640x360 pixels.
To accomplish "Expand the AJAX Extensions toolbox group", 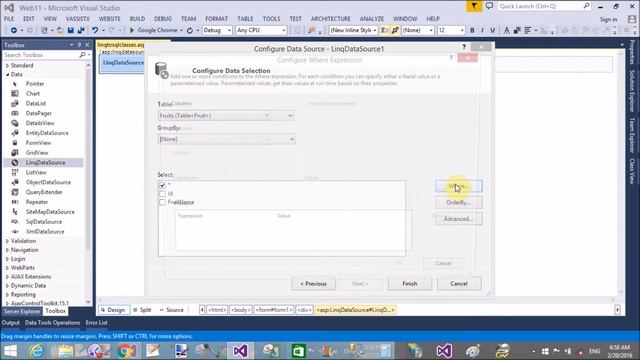I will (7, 277).
